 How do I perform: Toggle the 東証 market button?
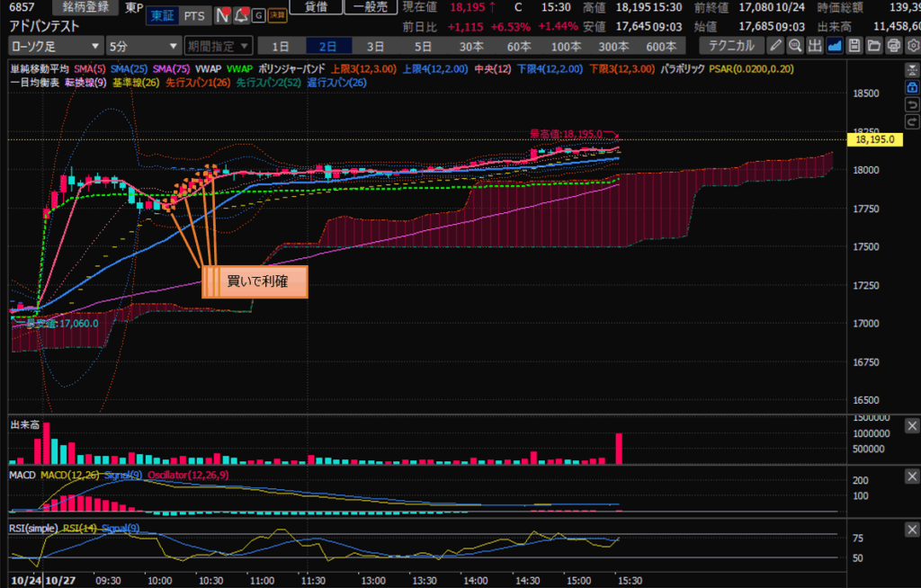[162, 15]
